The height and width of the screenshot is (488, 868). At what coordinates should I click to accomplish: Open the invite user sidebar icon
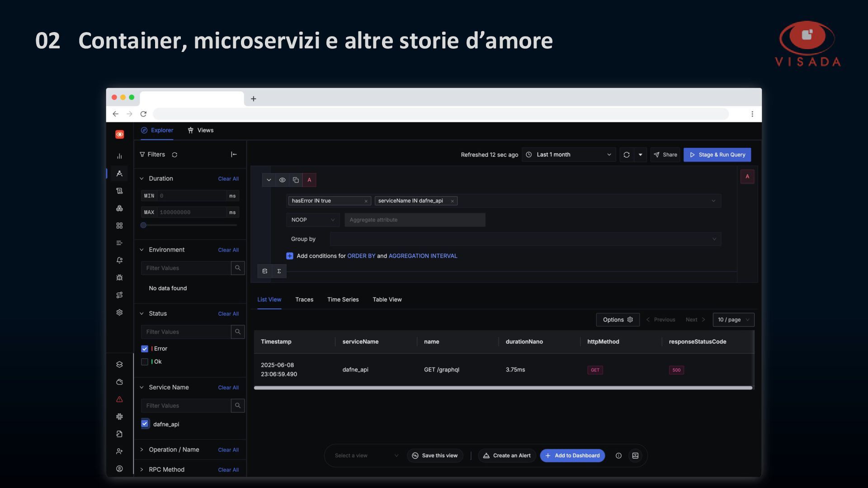(119, 451)
